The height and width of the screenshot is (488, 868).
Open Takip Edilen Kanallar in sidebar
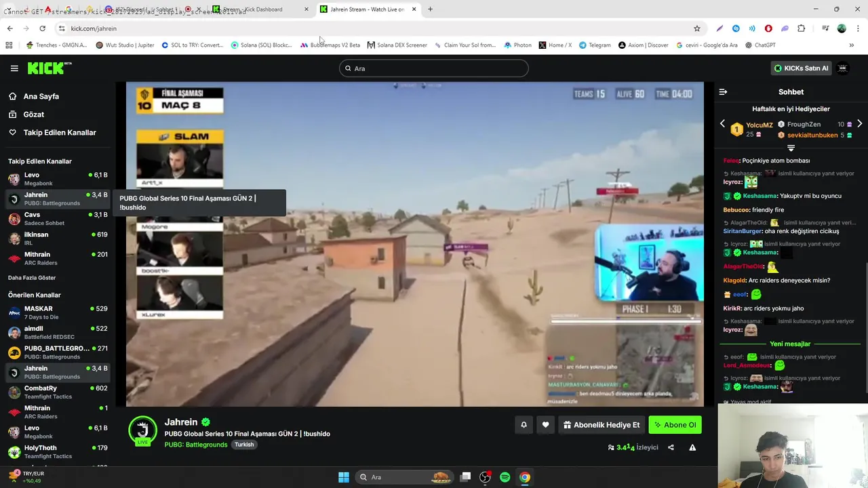pyautogui.click(x=60, y=133)
